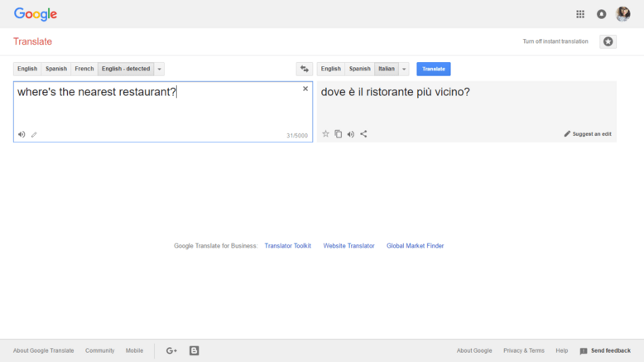Screen dimensions: 644x362
Task: Open Google+ page from footer
Action: click(171, 350)
